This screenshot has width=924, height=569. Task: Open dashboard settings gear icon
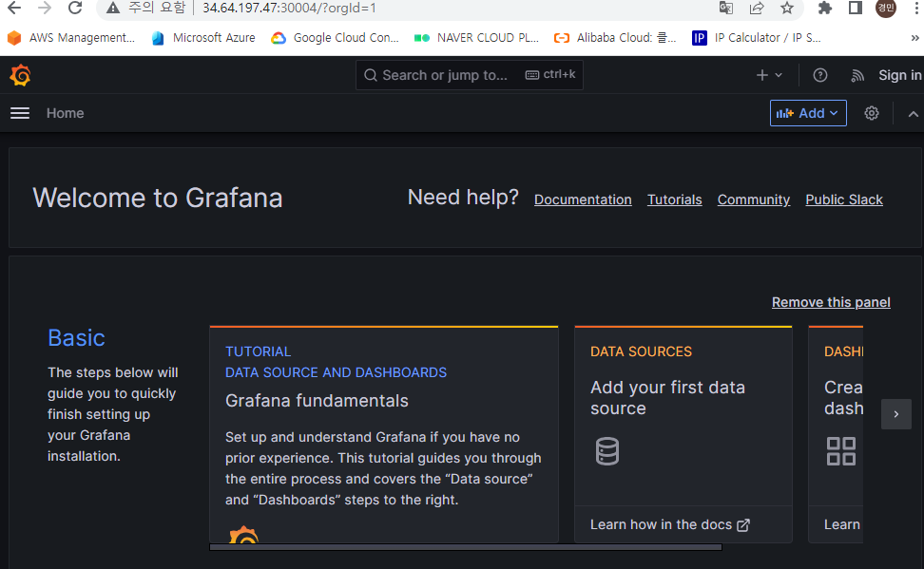pyautogui.click(x=872, y=113)
